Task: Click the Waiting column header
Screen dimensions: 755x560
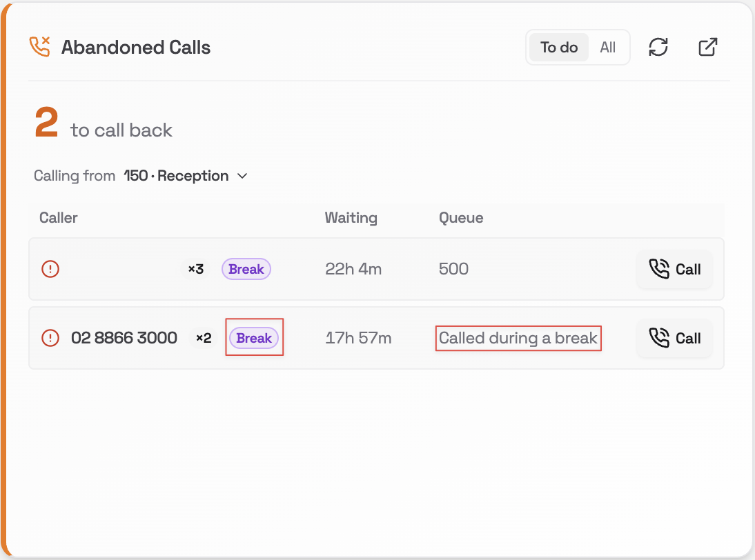Action: [x=351, y=217]
